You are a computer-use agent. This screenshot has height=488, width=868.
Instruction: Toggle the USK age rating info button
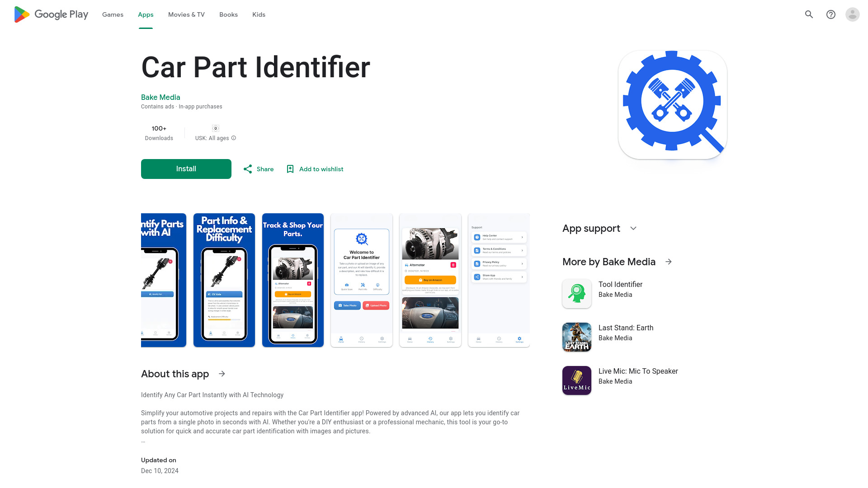(233, 138)
